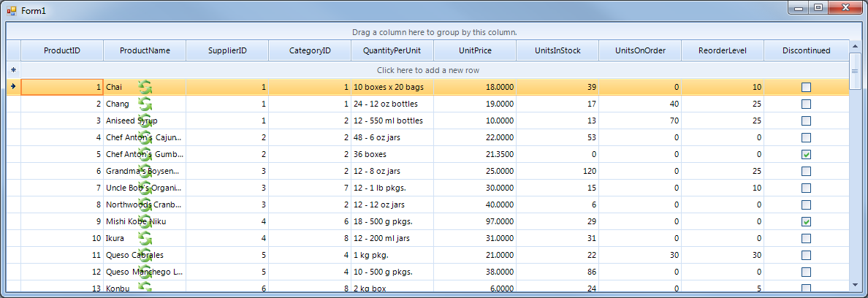Click the Discontinued column header

(x=806, y=51)
